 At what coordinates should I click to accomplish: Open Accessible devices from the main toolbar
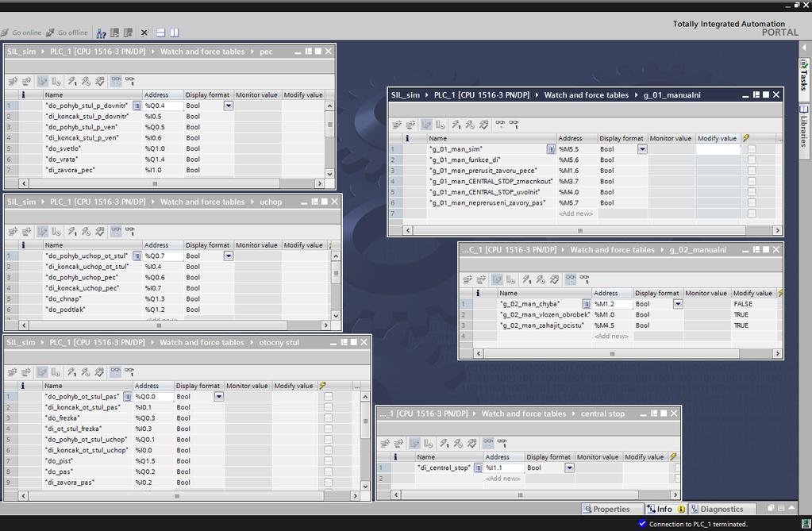point(101,33)
